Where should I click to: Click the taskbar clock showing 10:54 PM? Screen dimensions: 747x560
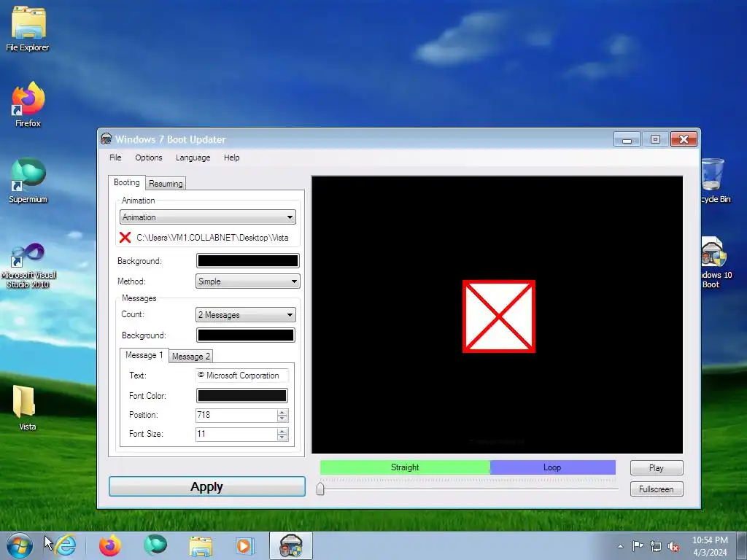click(x=710, y=546)
